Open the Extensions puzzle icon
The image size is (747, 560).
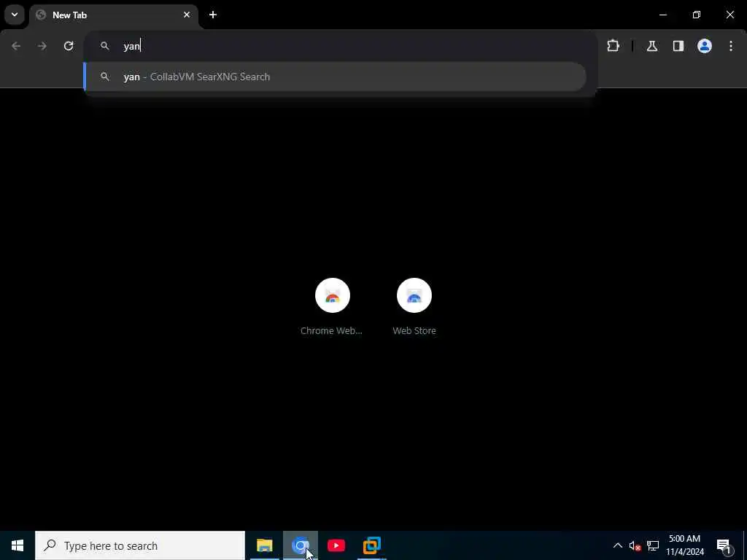613,46
